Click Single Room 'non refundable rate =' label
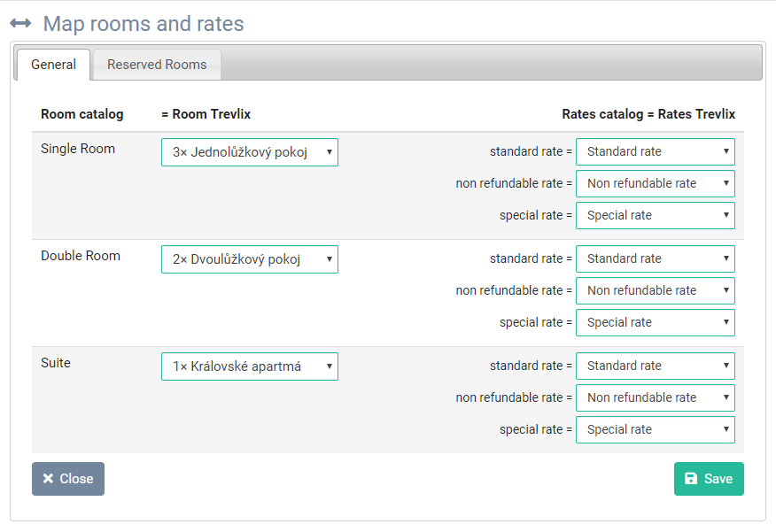776x532 pixels. coord(514,183)
